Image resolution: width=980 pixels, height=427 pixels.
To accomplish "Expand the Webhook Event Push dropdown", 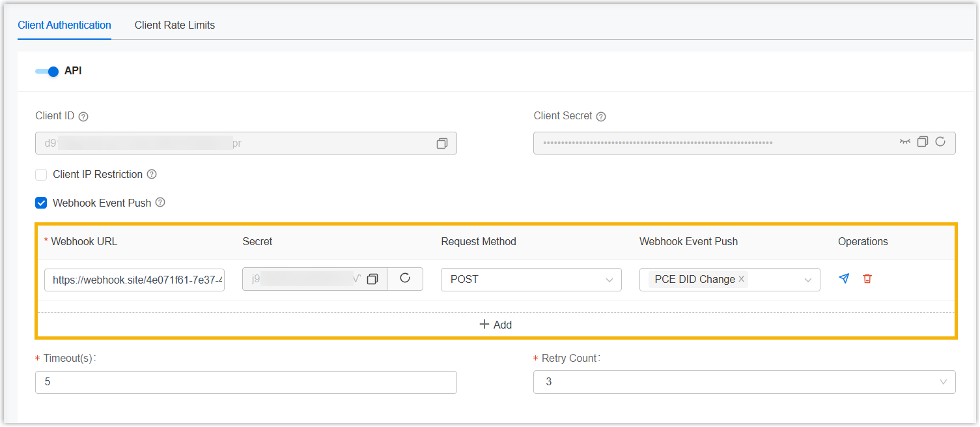I will click(x=807, y=280).
